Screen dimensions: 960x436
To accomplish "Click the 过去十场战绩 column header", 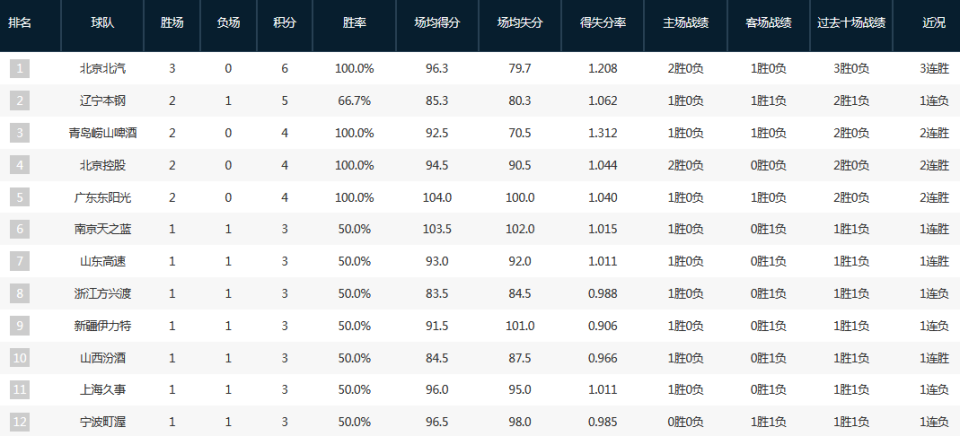I will (x=851, y=21).
